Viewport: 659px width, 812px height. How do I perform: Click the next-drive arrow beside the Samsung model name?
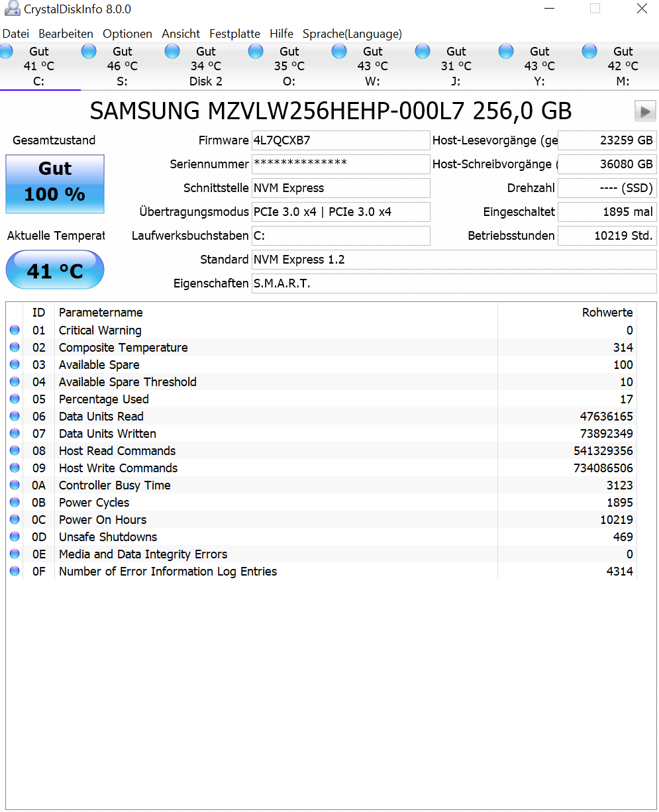pos(645,111)
